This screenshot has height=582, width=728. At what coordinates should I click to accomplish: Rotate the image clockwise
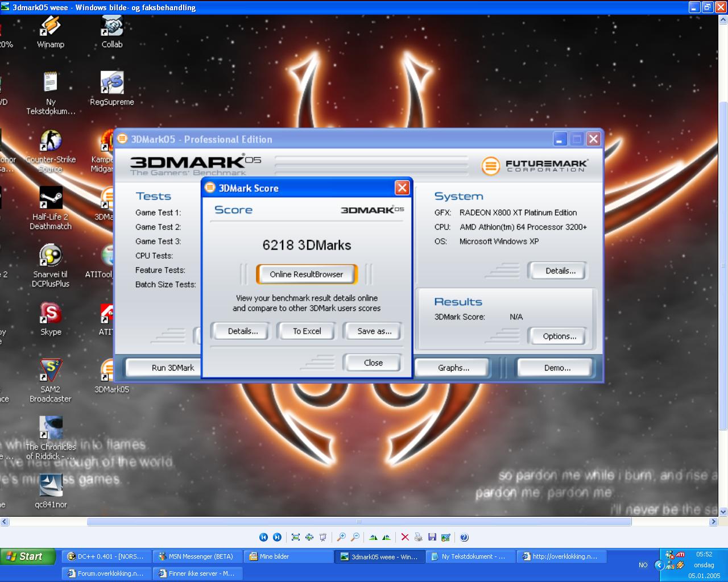click(x=373, y=537)
